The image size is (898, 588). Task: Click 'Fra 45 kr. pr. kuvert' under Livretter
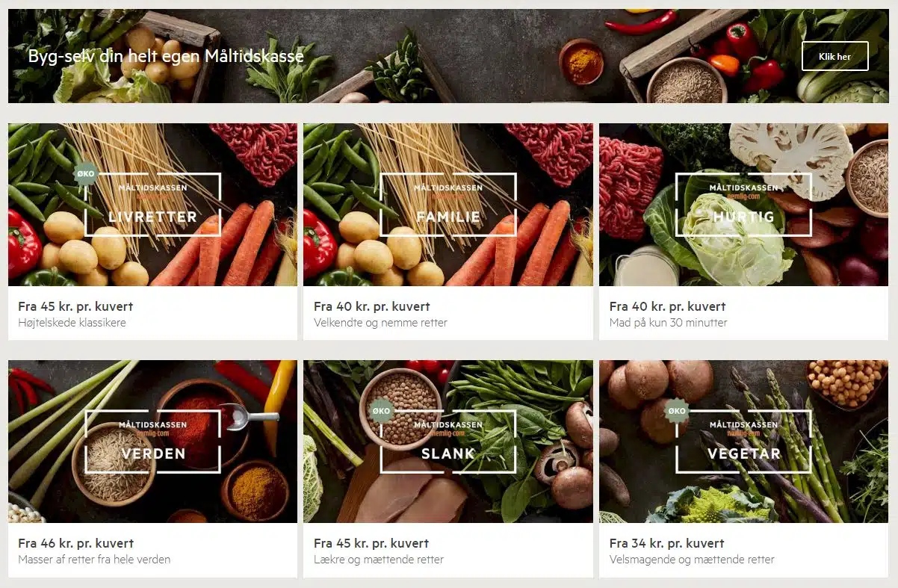[x=75, y=306]
